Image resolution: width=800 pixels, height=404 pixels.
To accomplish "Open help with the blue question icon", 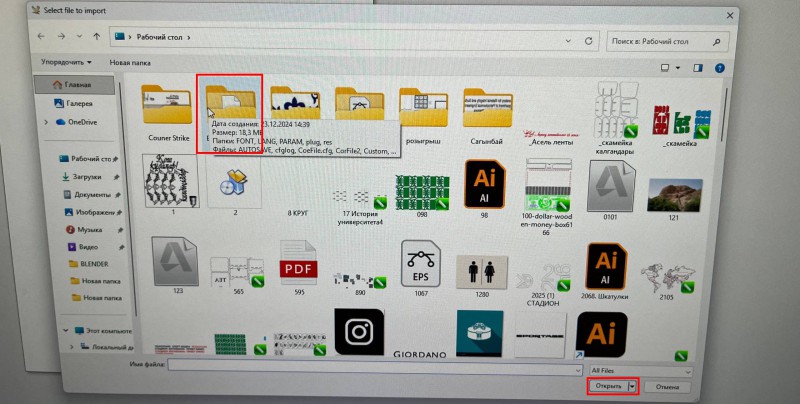I will (719, 68).
